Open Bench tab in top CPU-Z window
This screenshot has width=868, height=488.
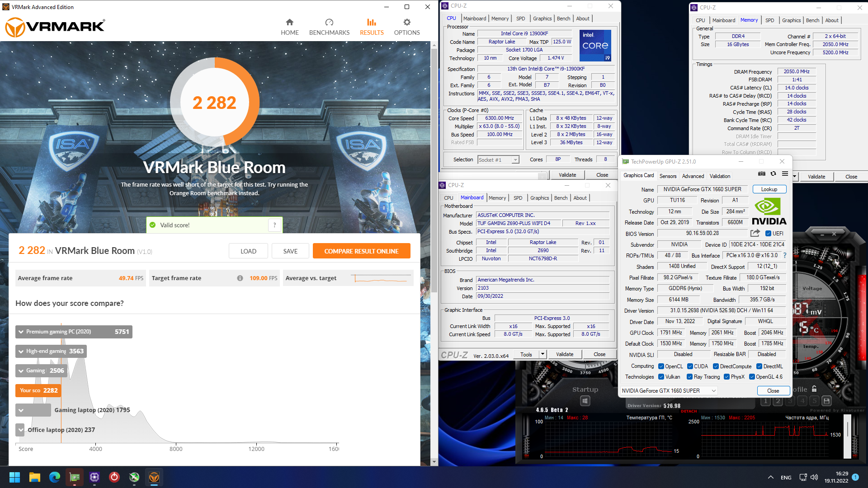pyautogui.click(x=563, y=19)
